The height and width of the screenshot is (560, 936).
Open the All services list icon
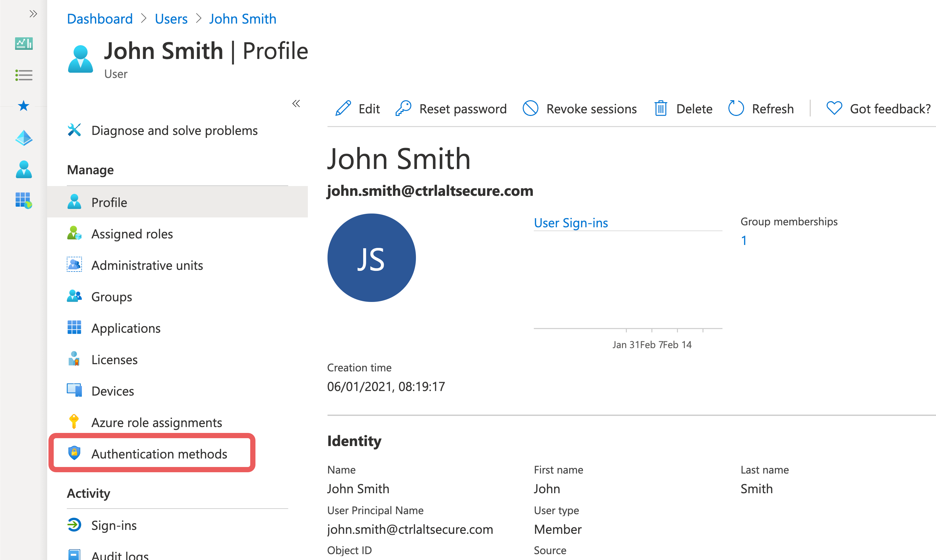(x=24, y=75)
